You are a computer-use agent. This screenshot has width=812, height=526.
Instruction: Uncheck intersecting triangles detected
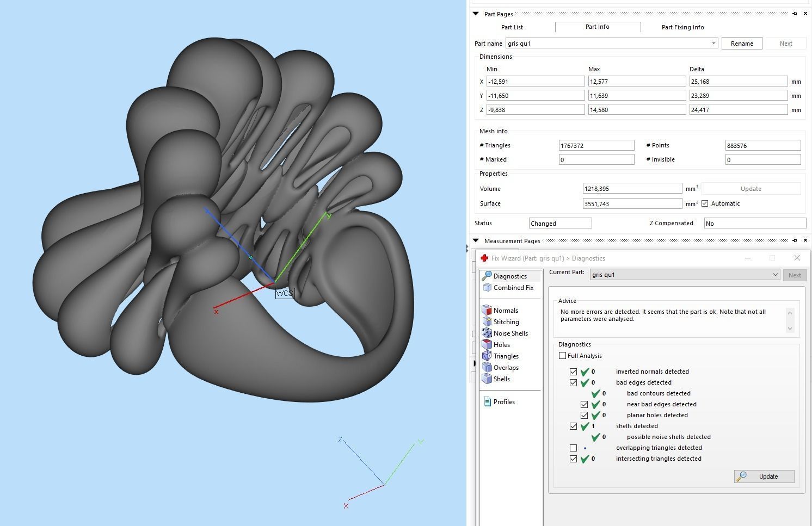tap(573, 459)
